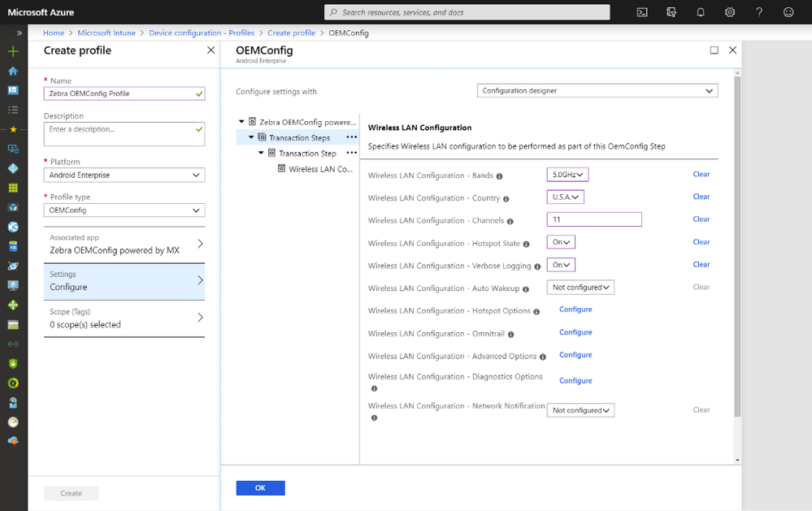Open the Dashboard icon in the sidebar
Image resolution: width=812 pixels, height=511 pixels.
point(14,90)
